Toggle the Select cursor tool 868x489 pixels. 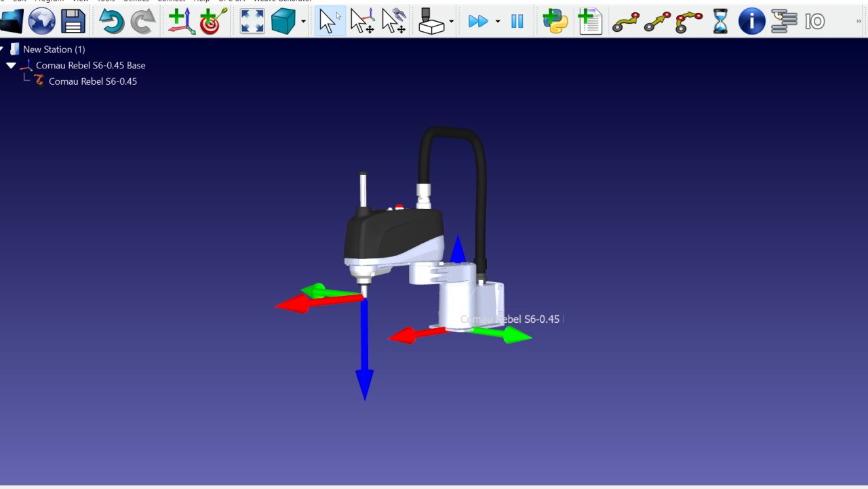[x=330, y=21]
